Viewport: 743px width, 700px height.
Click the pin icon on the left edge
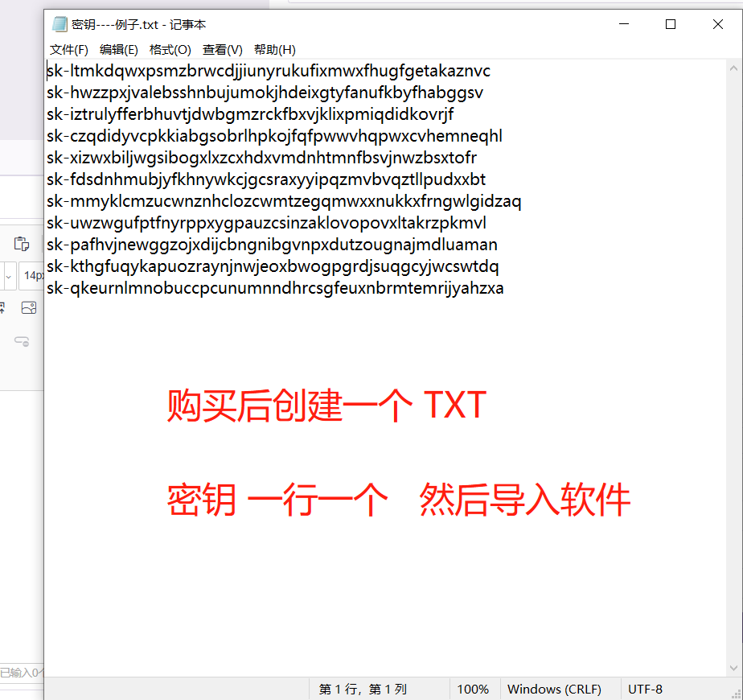point(2,307)
